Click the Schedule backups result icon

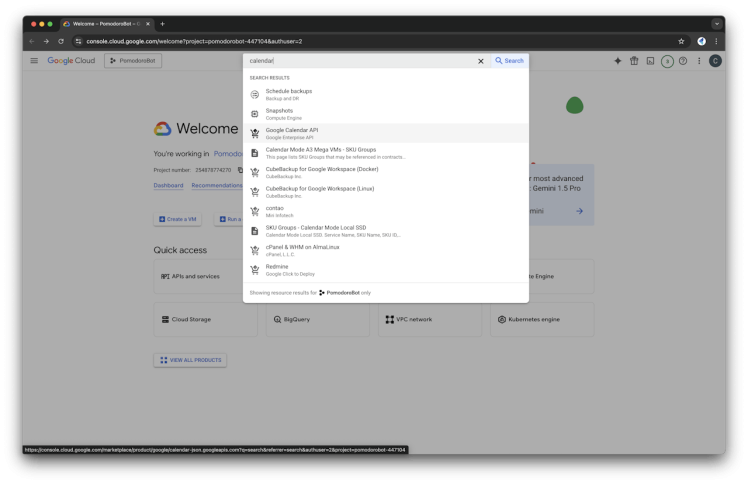tap(255, 94)
